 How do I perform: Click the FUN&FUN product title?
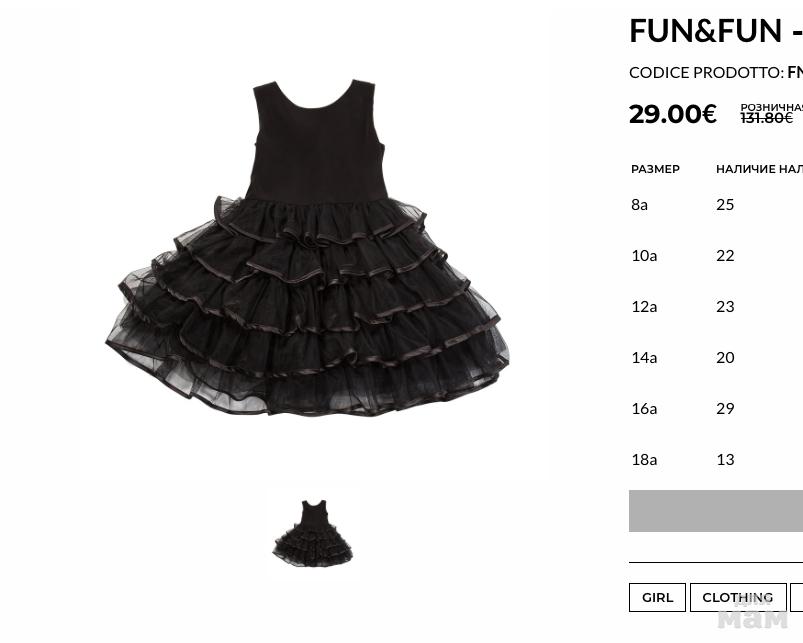pyautogui.click(x=715, y=31)
